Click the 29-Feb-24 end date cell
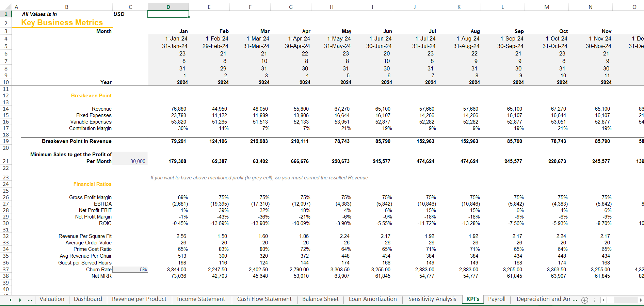Image resolution: width=644 pixels, height=306 pixels. 215,46
